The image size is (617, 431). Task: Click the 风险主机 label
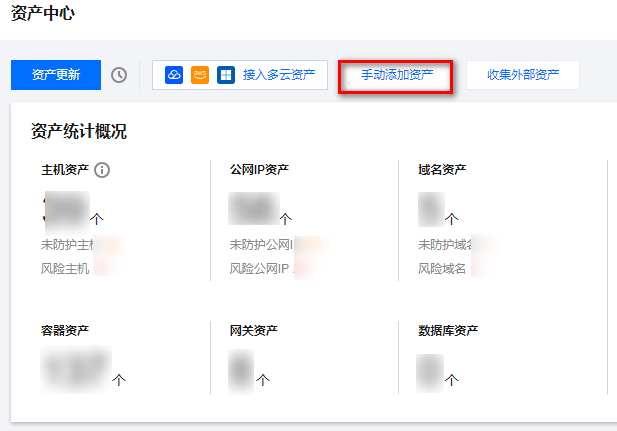[65, 269]
